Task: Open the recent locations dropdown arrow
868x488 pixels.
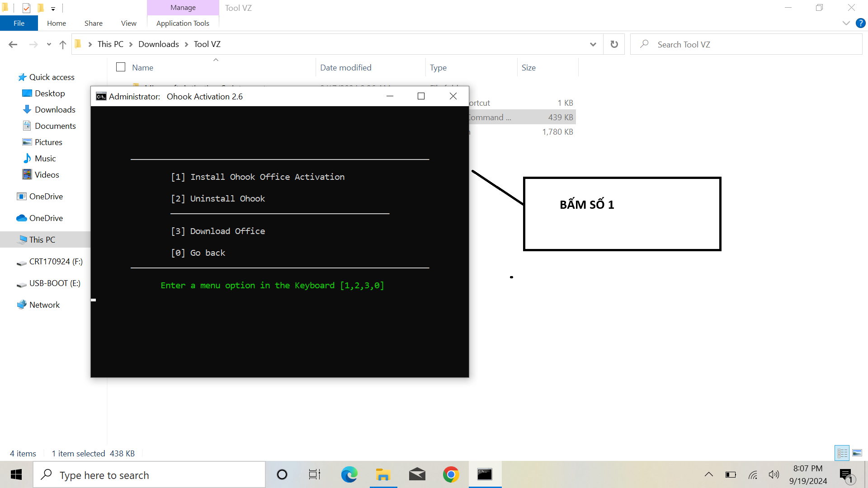Action: click(x=49, y=44)
